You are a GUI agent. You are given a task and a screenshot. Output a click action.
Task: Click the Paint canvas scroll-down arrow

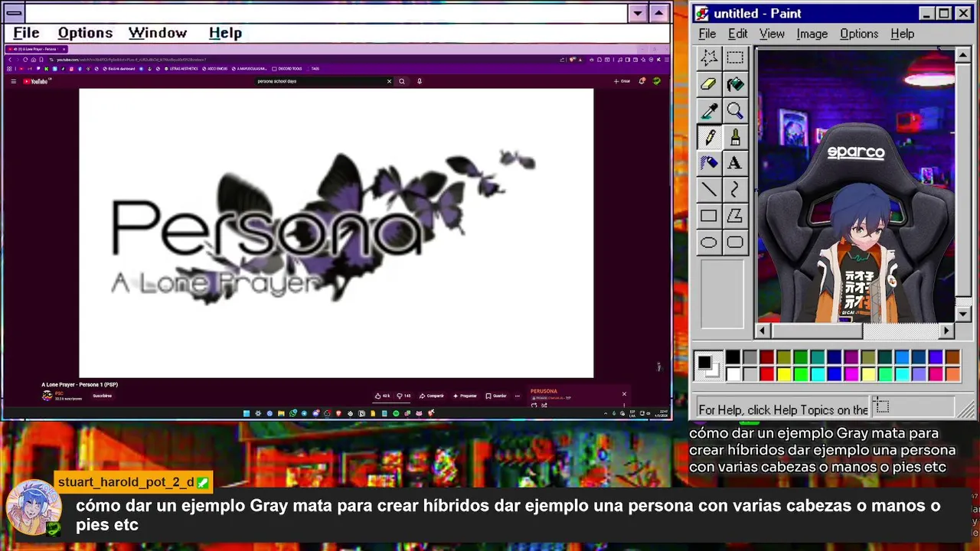point(963,314)
